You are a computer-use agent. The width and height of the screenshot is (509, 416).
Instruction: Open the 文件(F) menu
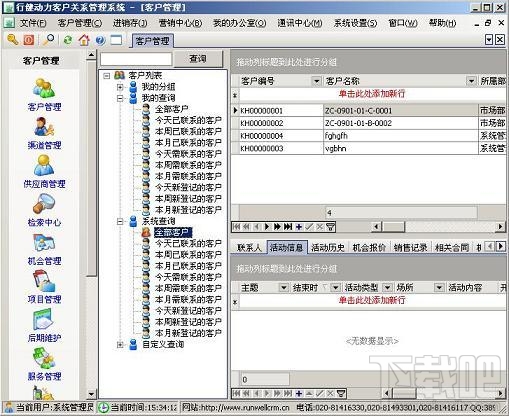tap(33, 23)
